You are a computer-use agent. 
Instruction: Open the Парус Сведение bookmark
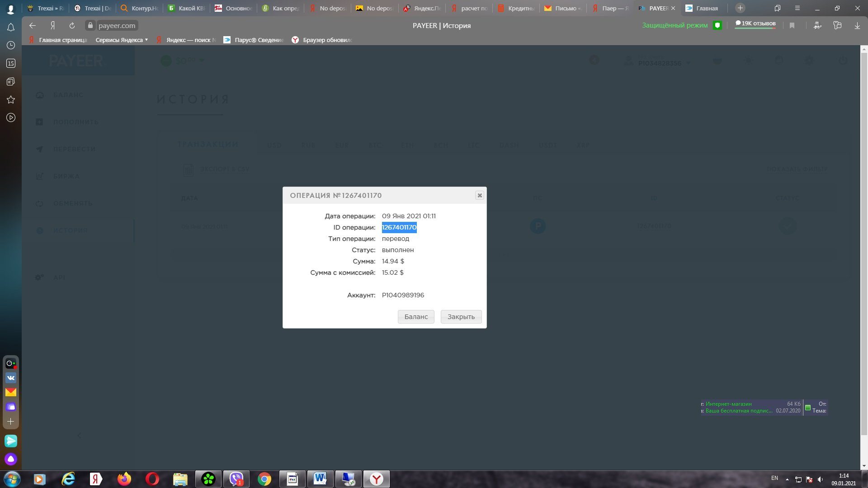click(254, 40)
